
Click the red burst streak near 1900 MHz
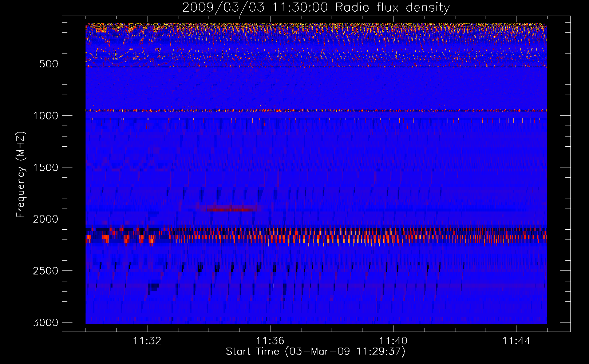(233, 210)
